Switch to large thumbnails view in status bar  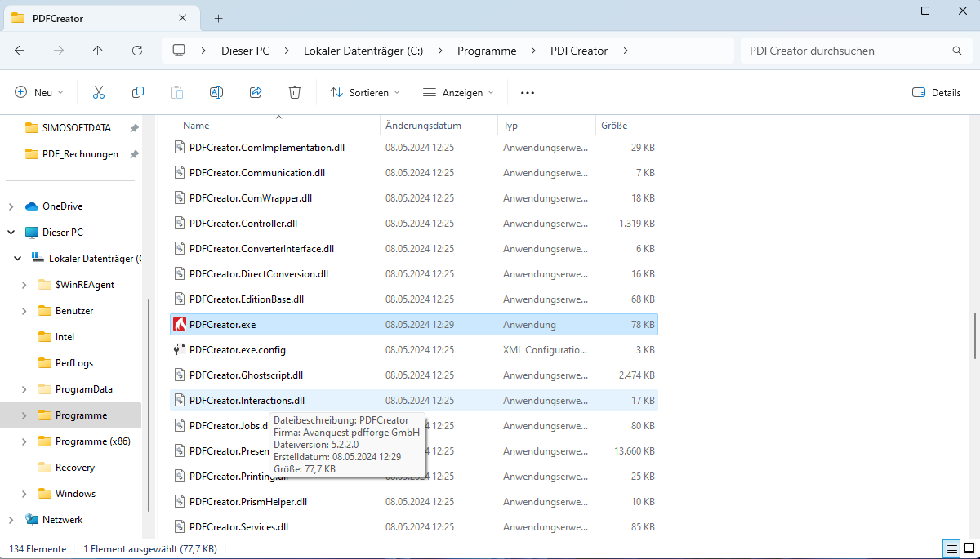[968, 549]
